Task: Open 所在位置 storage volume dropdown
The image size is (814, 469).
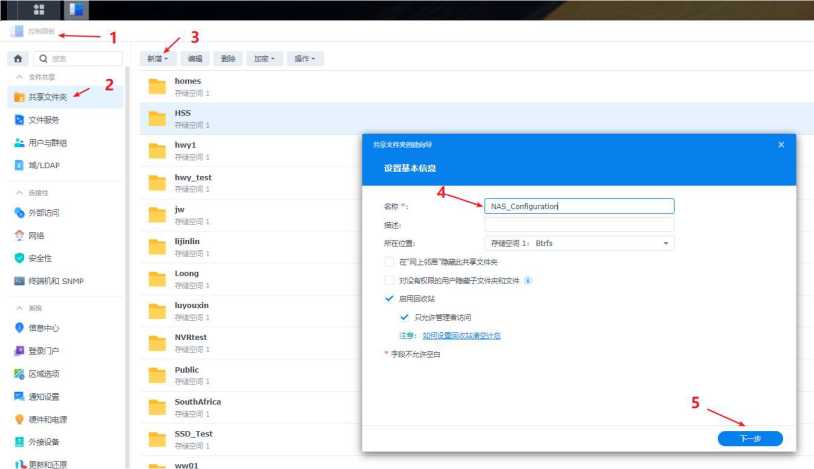Action: point(579,243)
